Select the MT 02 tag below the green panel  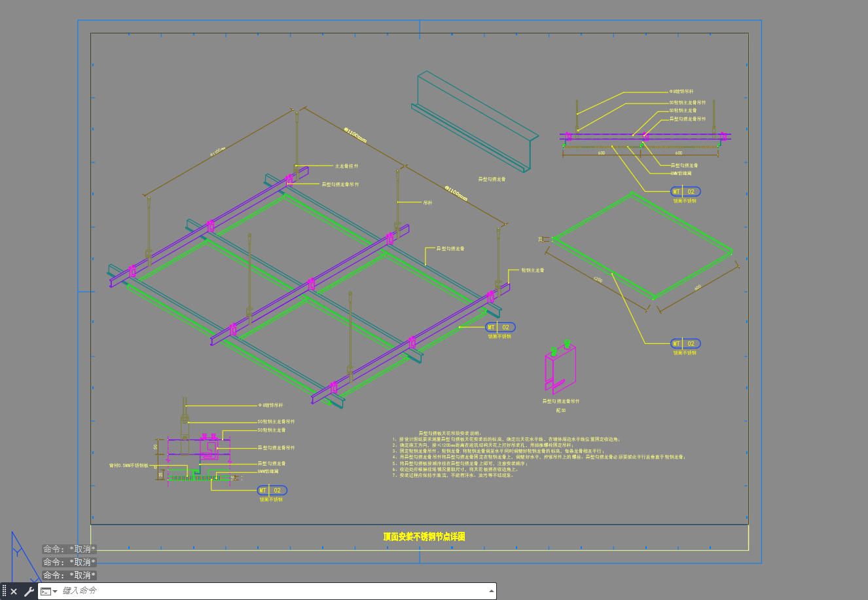tap(685, 343)
